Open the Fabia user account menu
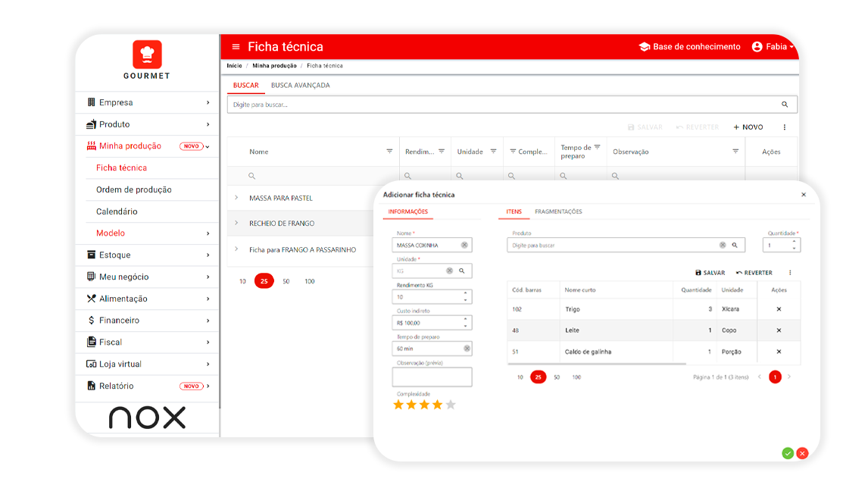This screenshot has height=488, width=868. pyautogui.click(x=773, y=47)
